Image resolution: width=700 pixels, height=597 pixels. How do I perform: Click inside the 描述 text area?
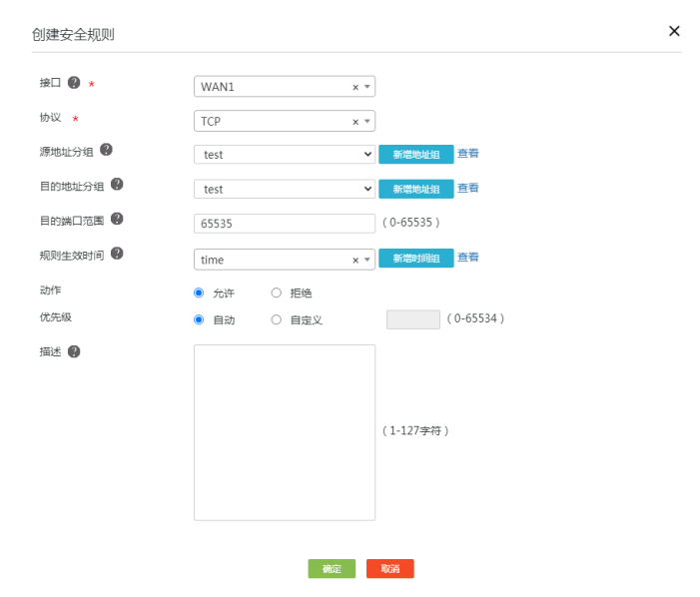pos(284,432)
